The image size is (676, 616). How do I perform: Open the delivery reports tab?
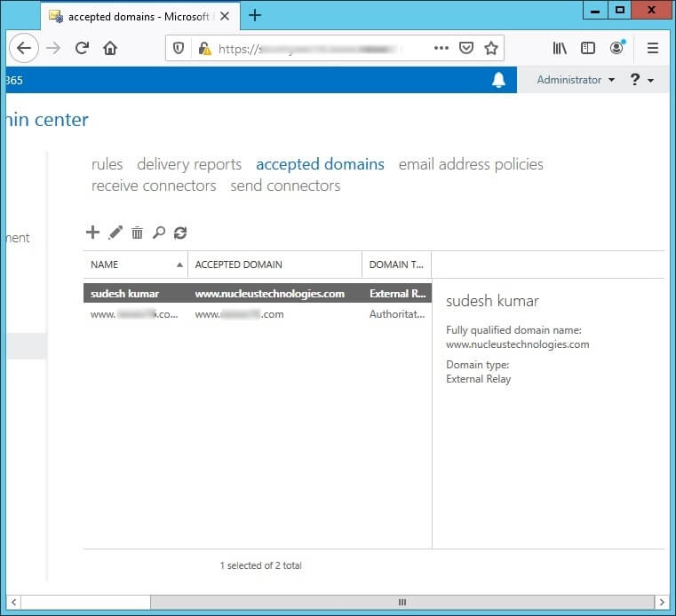(189, 164)
